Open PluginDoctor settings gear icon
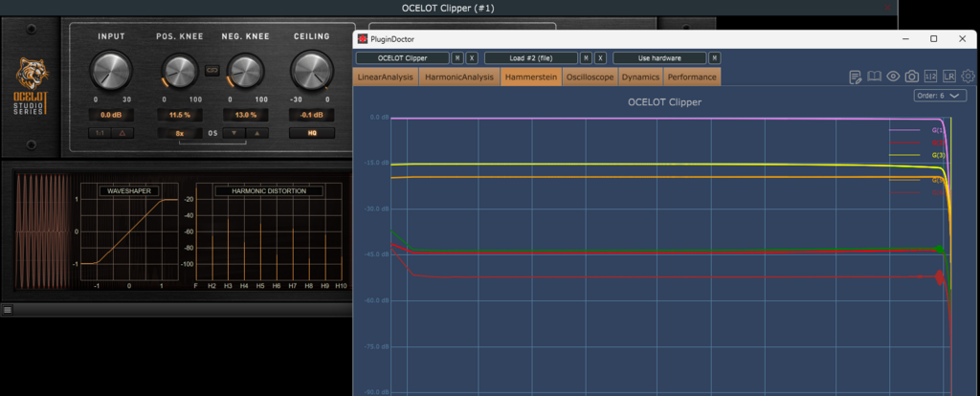Image resolution: width=980 pixels, height=396 pixels. pos(969,77)
